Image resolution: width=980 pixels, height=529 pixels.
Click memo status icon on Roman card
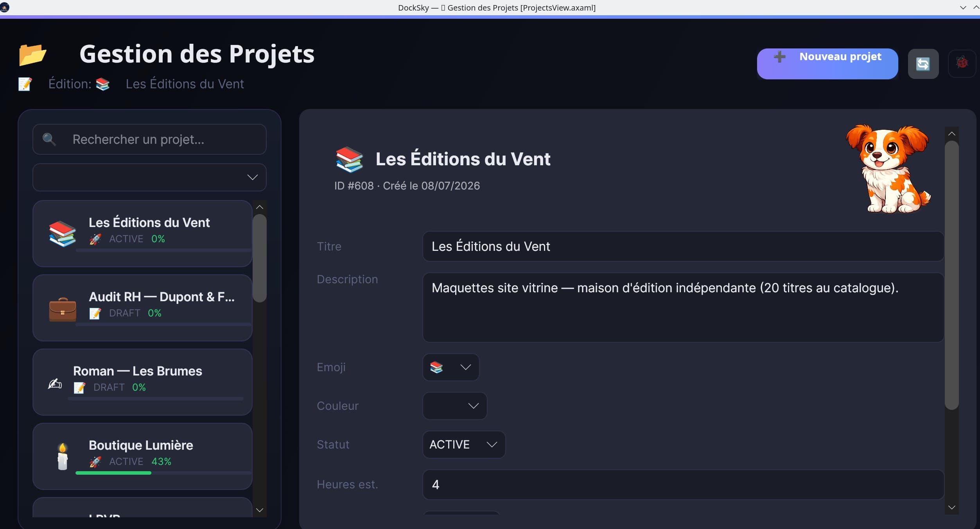(79, 388)
